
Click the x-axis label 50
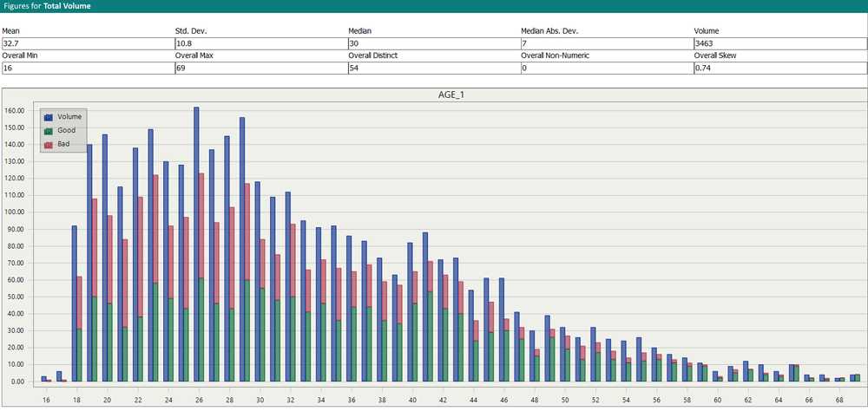565,400
